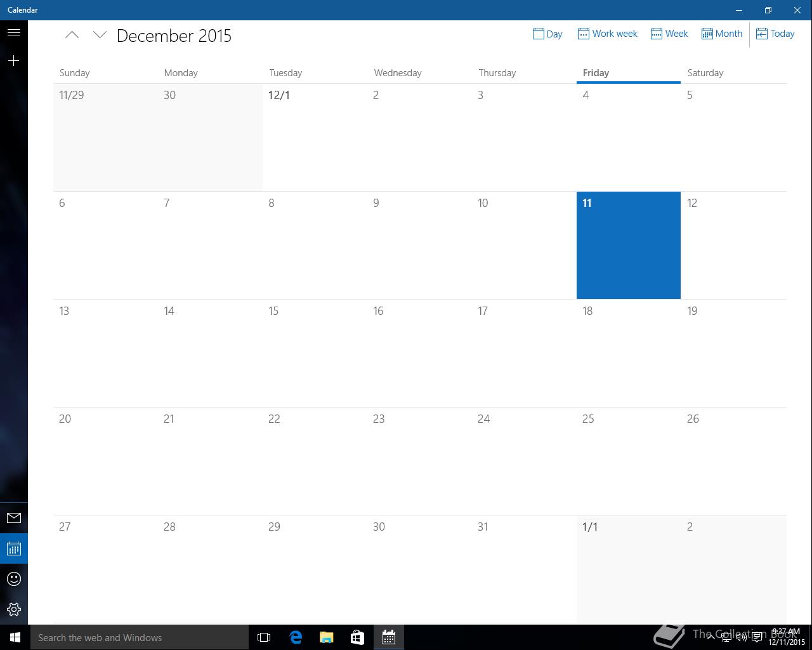Launch Microsoft Edge from taskbar
This screenshot has height=650, width=812.
coord(296,637)
